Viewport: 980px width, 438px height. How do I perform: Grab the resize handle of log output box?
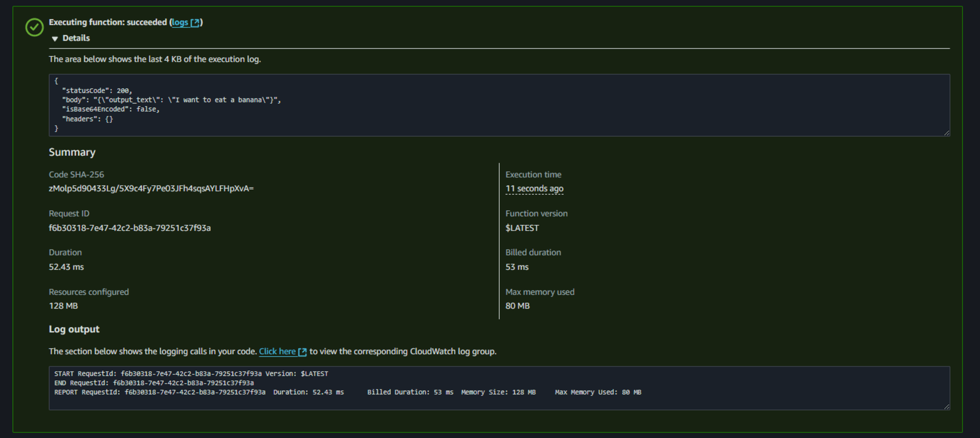coord(947,407)
